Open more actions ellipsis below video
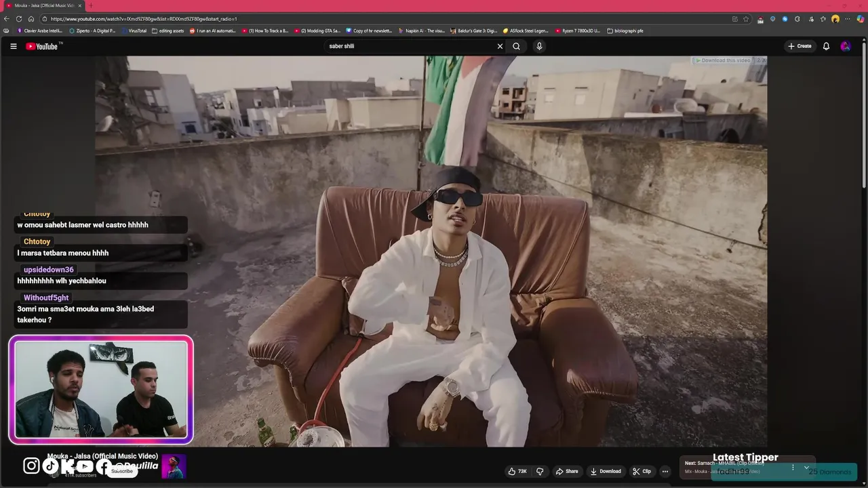This screenshot has width=868, height=488. [665, 471]
